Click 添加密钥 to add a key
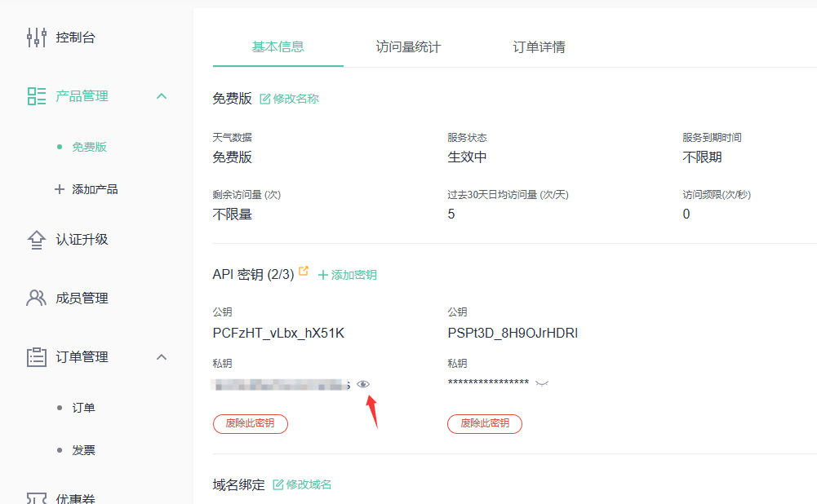The image size is (817, 504). tap(348, 276)
